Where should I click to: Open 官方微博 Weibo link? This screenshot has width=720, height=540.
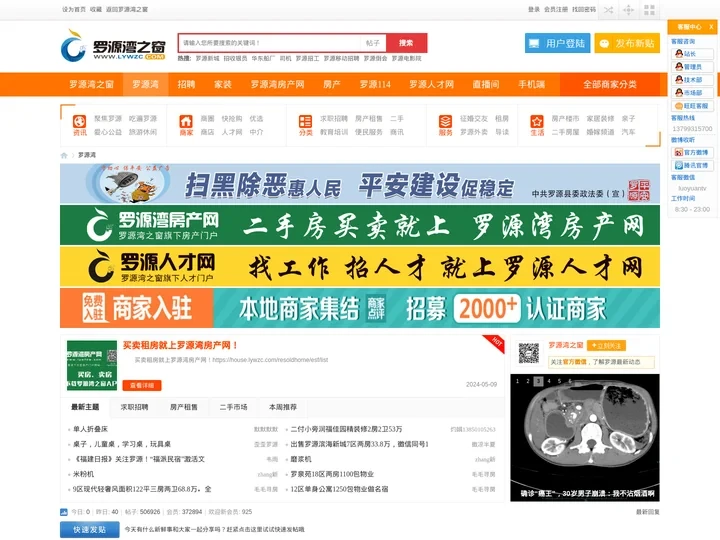692,152
